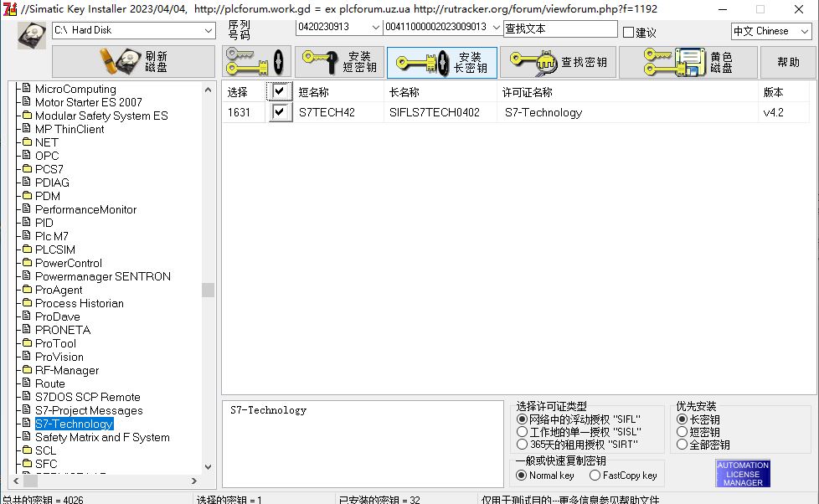Click the v4.2 version cell
This screenshot has width=819, height=504.
(773, 112)
